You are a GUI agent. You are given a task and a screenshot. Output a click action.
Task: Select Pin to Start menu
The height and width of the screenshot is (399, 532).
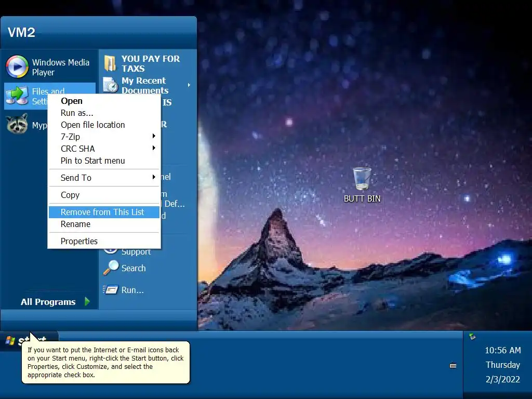[x=104, y=161]
